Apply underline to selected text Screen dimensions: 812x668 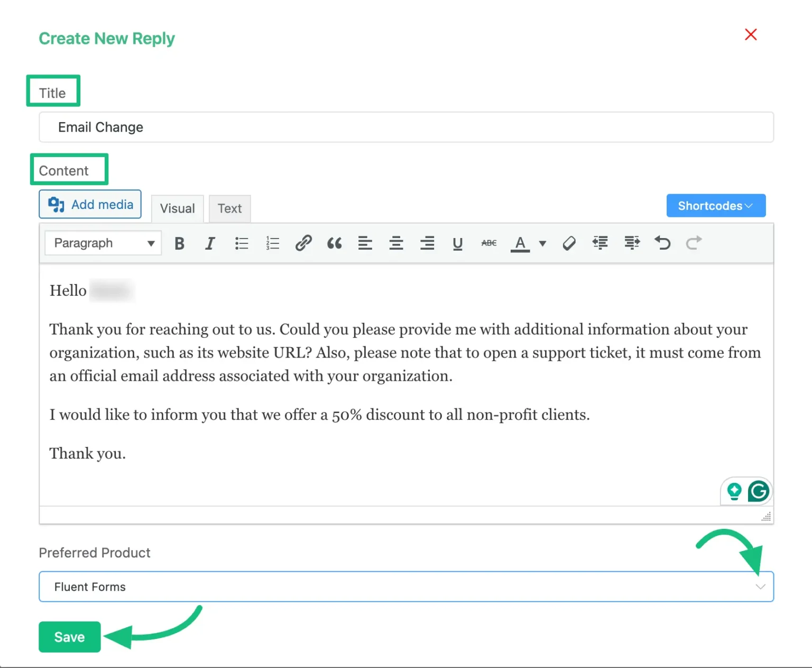coord(457,243)
